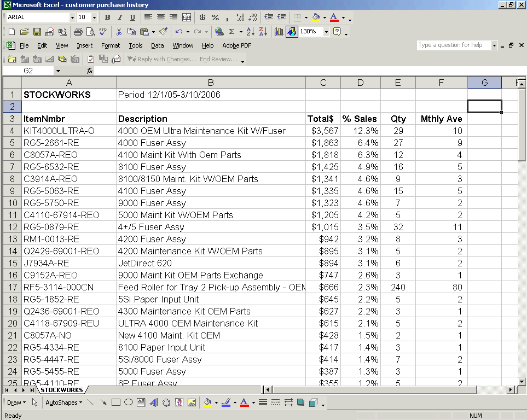Save the workbook

[x=37, y=32]
